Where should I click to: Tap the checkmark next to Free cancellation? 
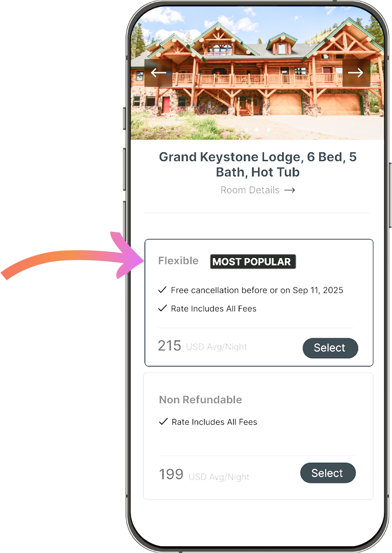pos(162,290)
